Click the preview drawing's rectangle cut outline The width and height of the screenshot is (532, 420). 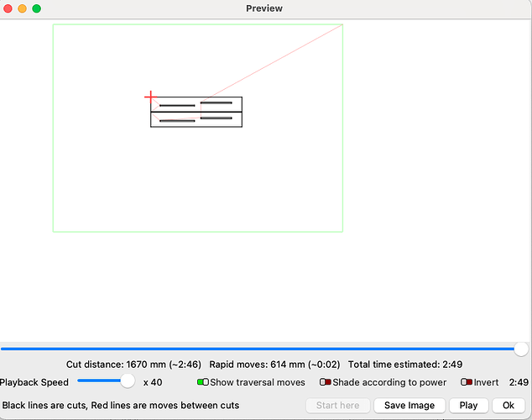coord(196,112)
